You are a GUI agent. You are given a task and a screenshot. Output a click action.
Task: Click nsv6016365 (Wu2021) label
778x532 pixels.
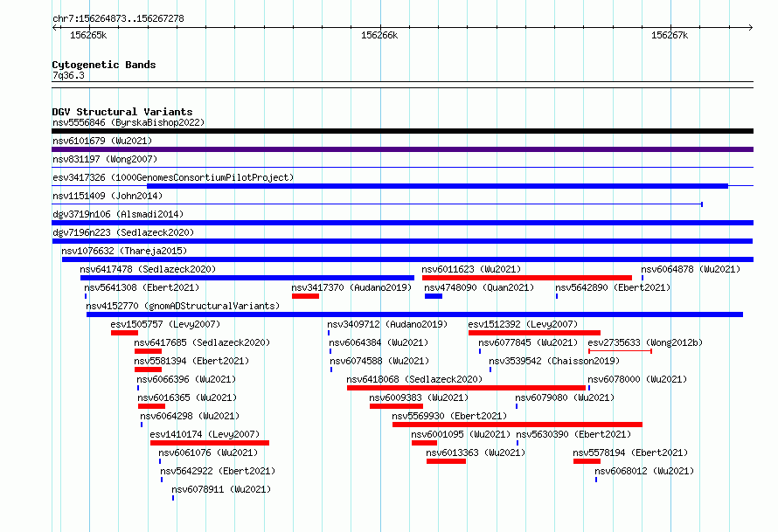[187, 397]
